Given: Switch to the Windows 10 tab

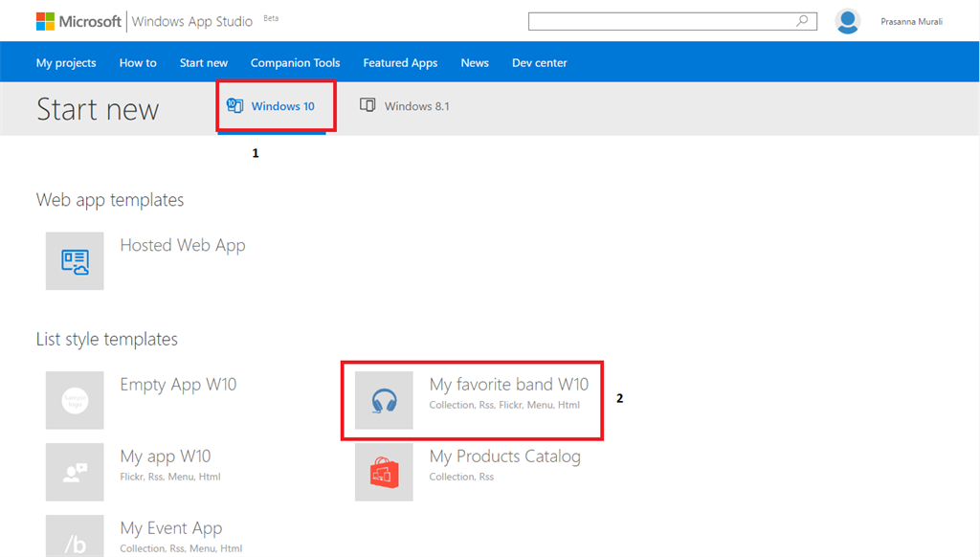Looking at the screenshot, I should point(272,106).
